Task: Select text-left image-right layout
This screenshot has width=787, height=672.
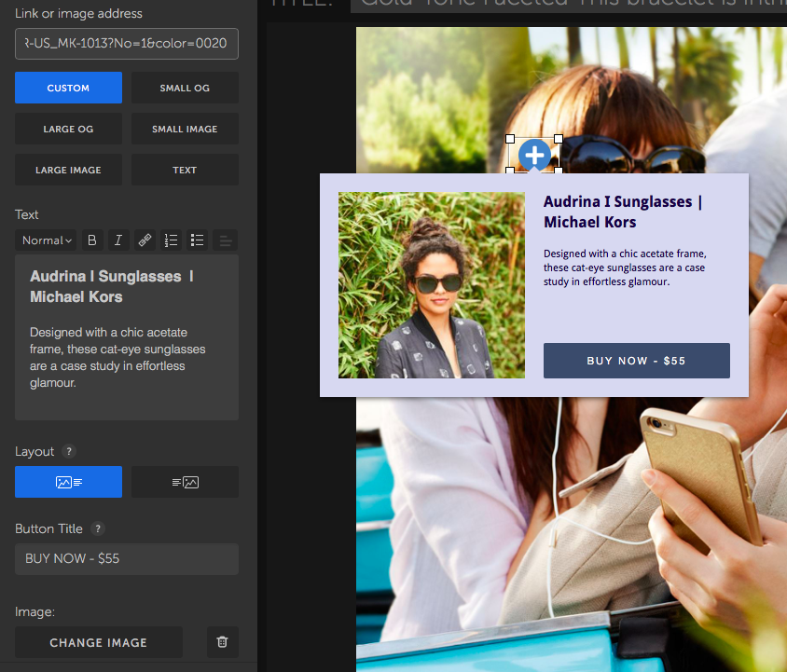Action: point(185,482)
